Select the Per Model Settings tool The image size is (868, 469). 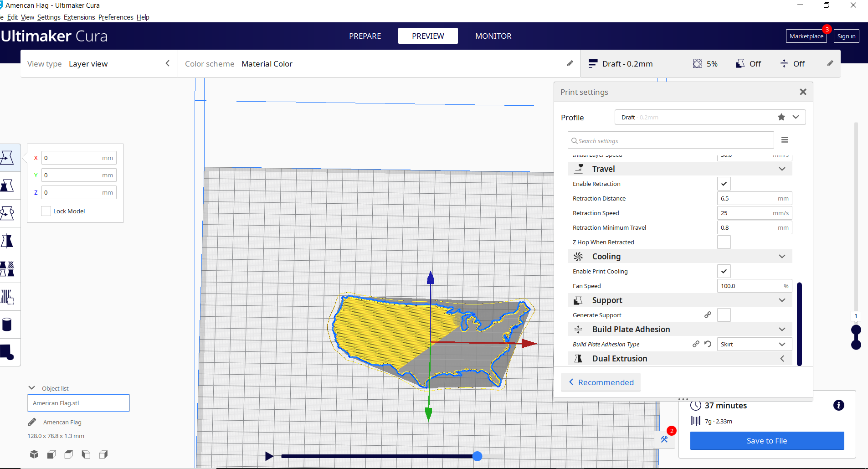point(7,269)
